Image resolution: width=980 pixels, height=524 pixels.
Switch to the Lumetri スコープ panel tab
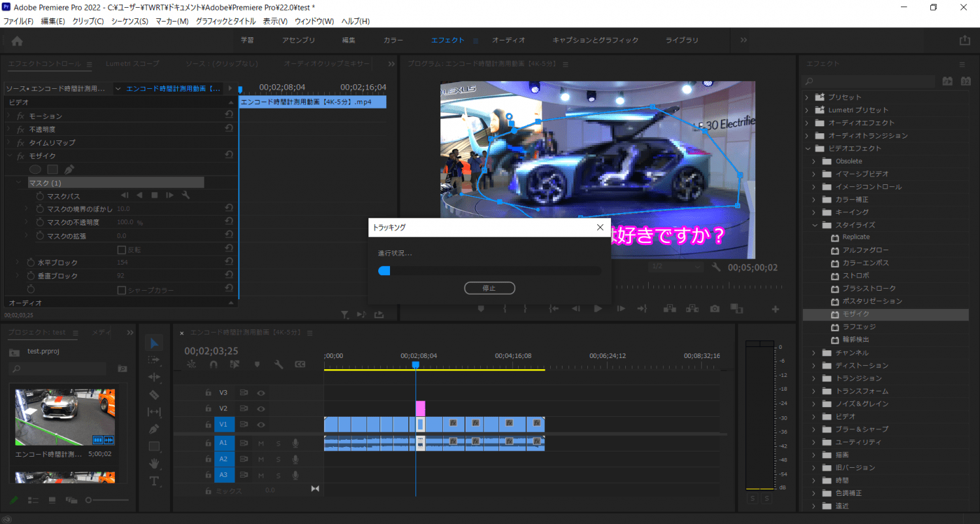[132, 63]
